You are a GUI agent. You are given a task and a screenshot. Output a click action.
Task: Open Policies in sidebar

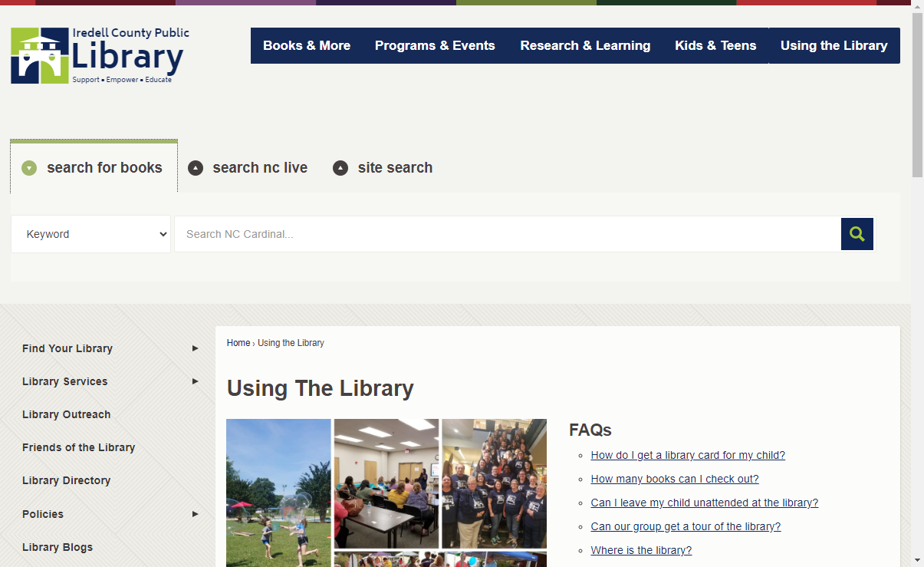click(x=43, y=514)
